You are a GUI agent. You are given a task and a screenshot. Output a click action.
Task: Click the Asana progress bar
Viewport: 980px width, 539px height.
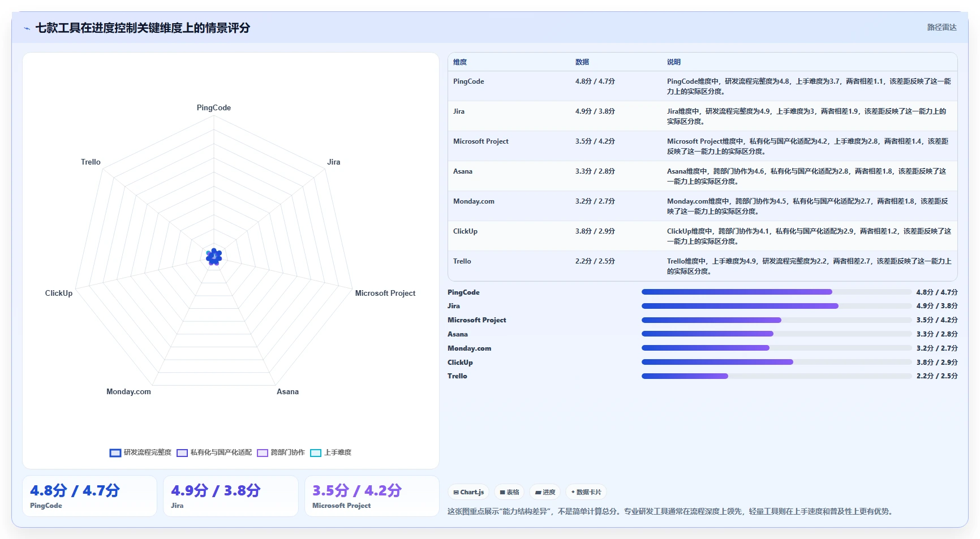coord(776,334)
